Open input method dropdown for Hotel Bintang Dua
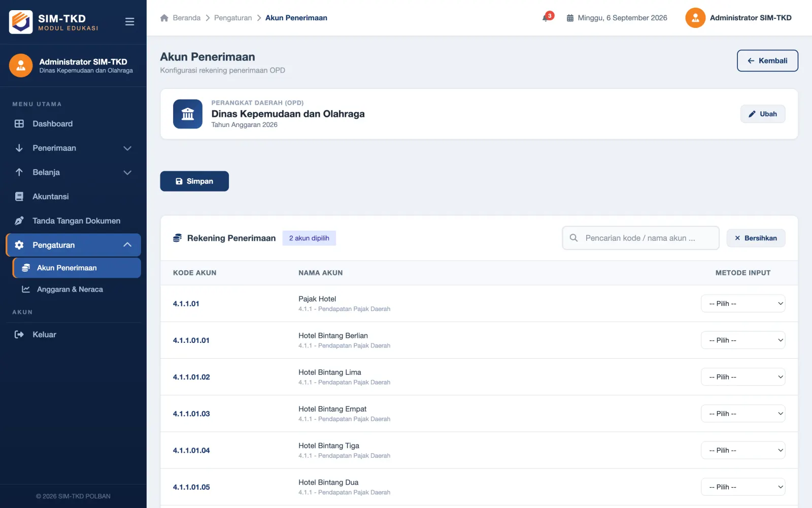 [x=743, y=487]
